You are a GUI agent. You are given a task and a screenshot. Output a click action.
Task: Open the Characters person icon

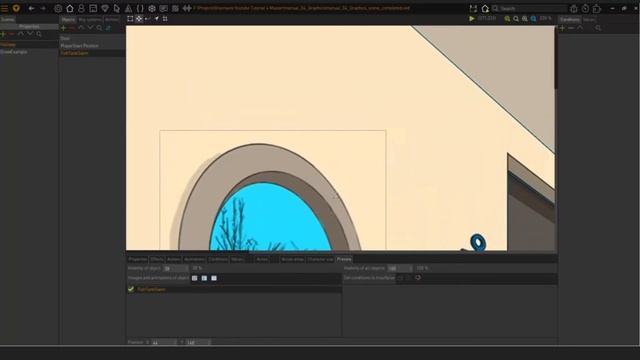click(x=82, y=8)
